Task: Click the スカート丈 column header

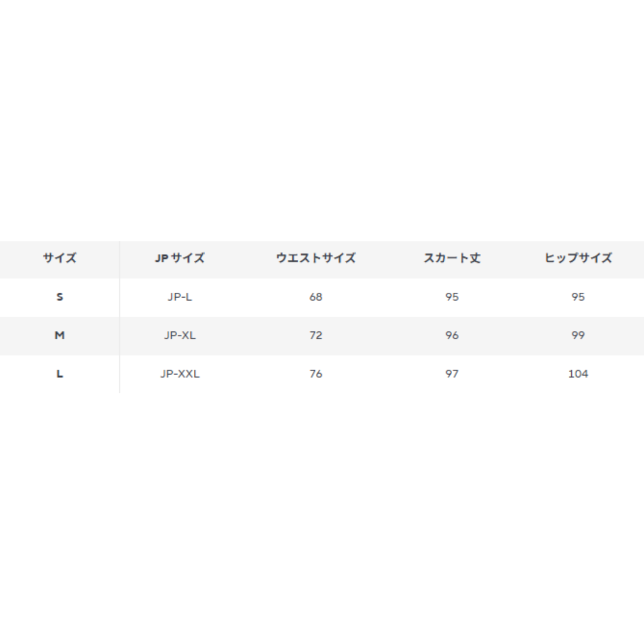Action: [452, 258]
